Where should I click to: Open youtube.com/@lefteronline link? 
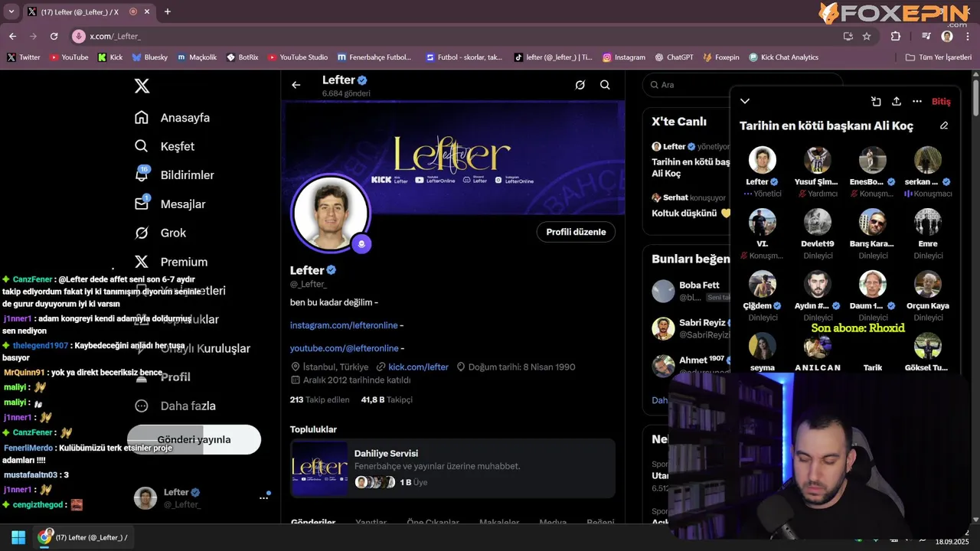[344, 348]
